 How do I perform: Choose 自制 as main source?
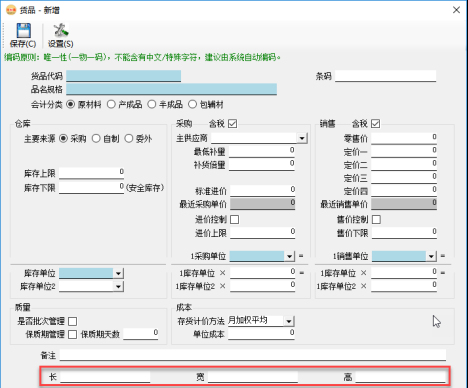(x=96, y=138)
